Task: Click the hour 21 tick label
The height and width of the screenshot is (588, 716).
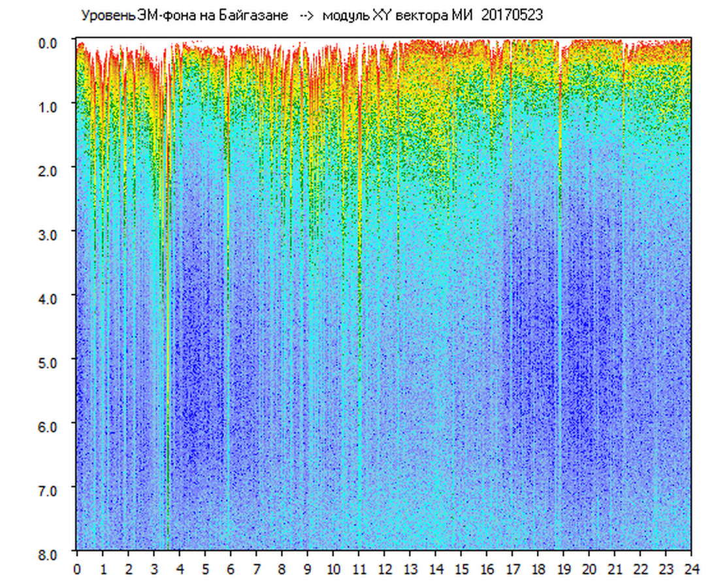Action: point(615,568)
